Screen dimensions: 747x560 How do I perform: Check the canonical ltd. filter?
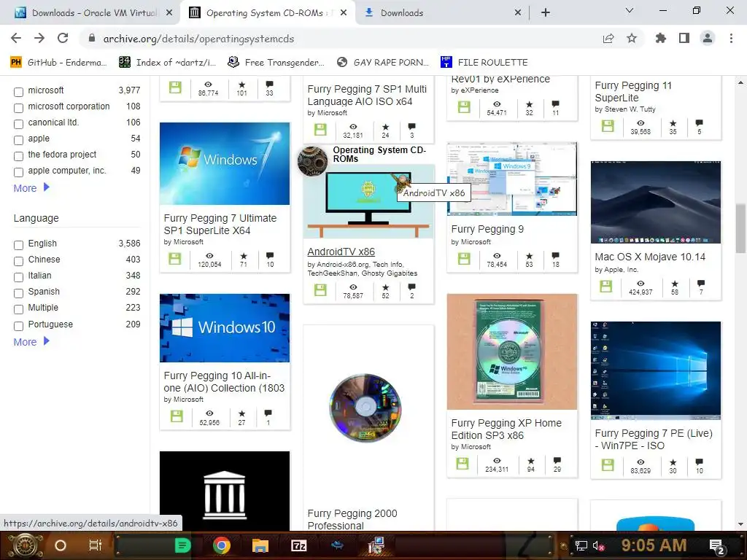pyautogui.click(x=18, y=124)
